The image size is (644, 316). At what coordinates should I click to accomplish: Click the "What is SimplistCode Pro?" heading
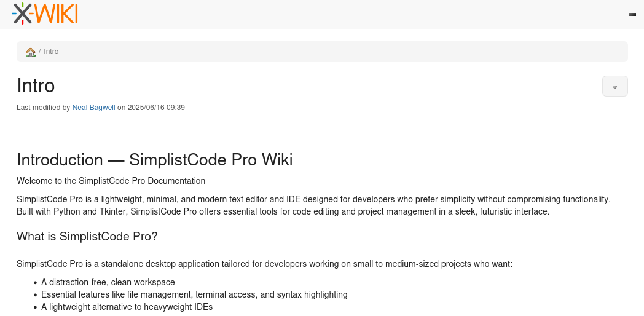point(87,236)
